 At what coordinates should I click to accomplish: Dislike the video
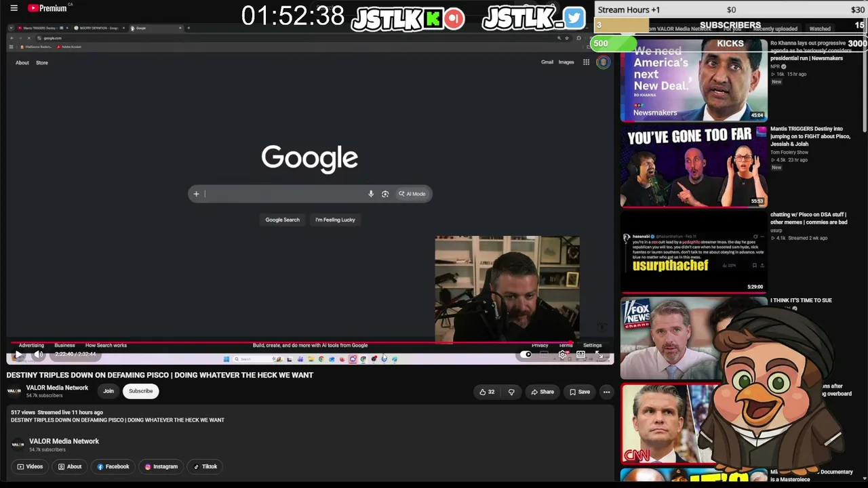point(511,392)
